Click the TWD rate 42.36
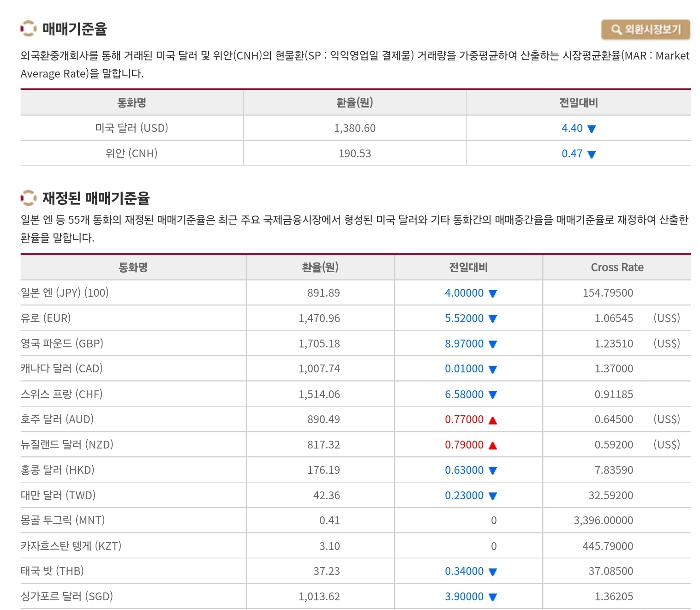 click(x=327, y=496)
